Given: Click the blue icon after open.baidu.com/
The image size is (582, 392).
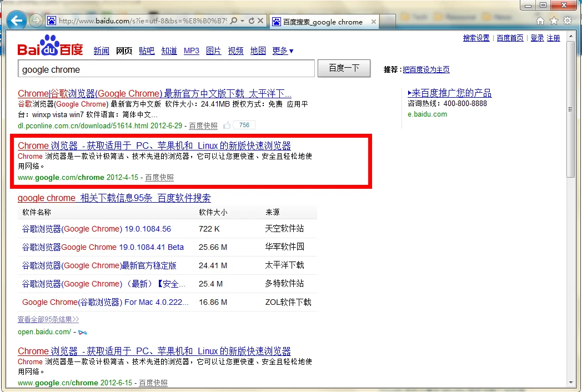Looking at the screenshot, I should (x=82, y=332).
